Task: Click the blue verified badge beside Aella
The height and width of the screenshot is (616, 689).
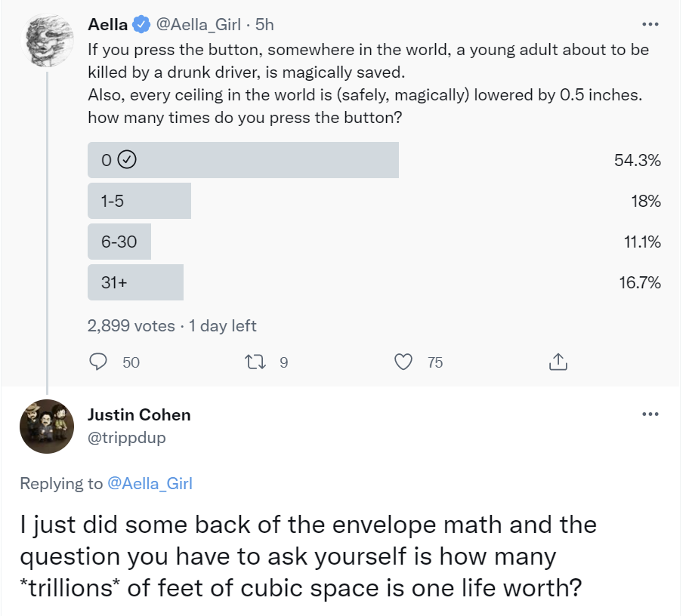Action: [141, 25]
